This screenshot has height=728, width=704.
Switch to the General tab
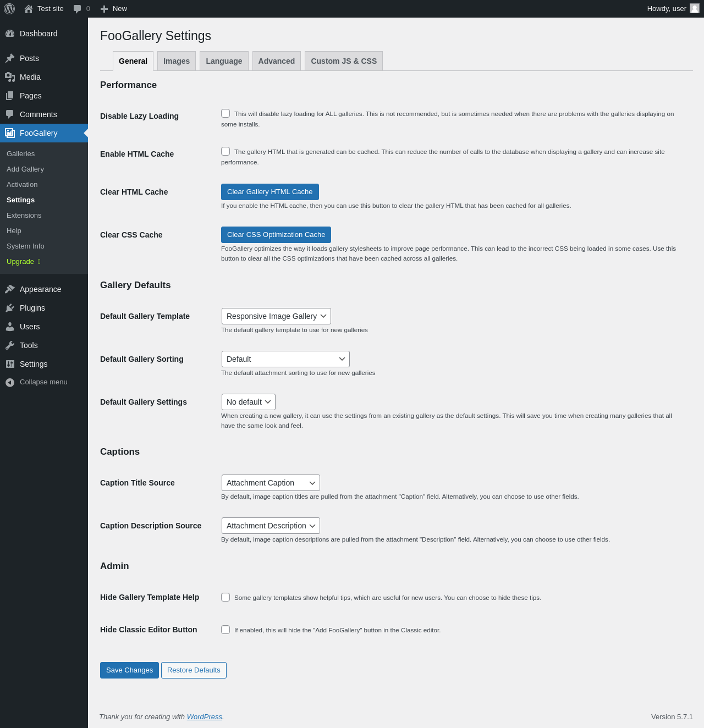[x=133, y=61]
